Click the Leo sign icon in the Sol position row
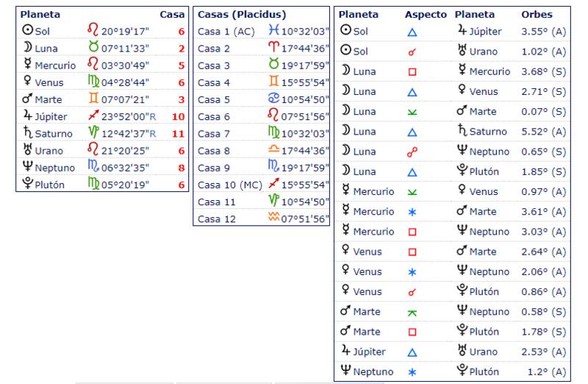 93,32
